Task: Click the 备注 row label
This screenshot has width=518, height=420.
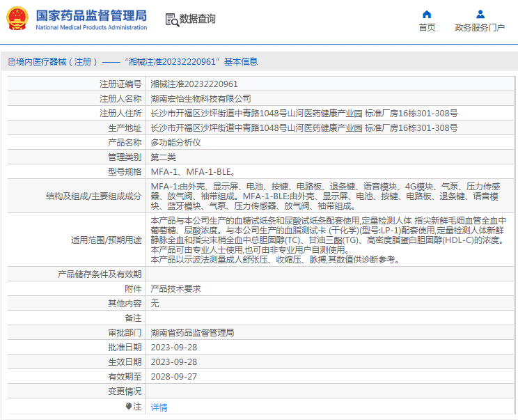Action: tap(133, 318)
